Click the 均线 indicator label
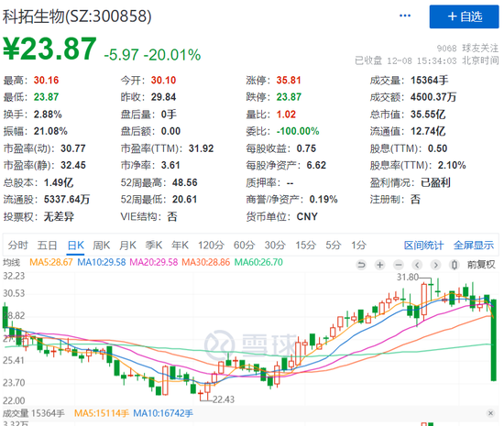This screenshot has height=426, width=504. pos(12,263)
